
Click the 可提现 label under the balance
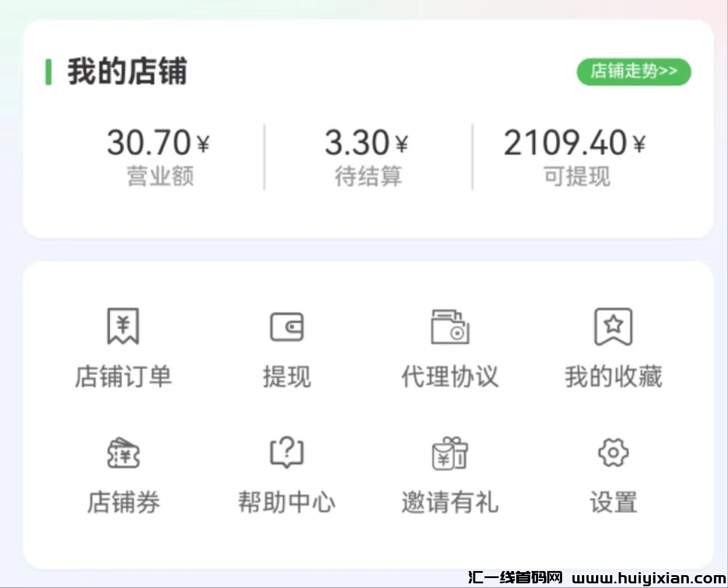pyautogui.click(x=577, y=177)
